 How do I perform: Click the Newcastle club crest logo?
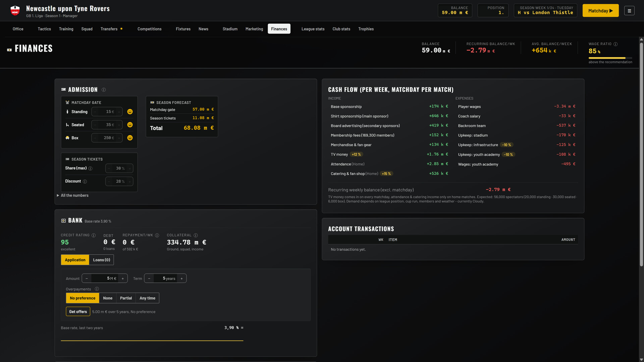pos(15,11)
